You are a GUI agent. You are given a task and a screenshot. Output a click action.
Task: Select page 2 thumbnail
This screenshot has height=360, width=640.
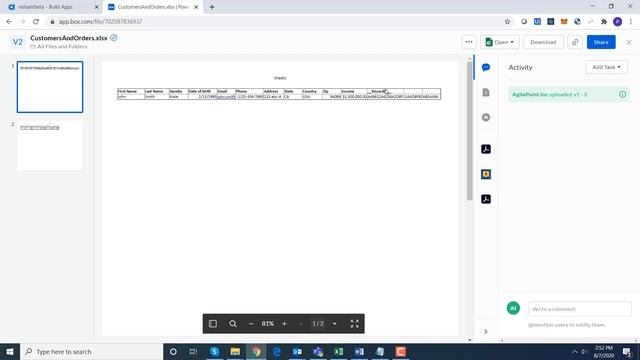50,145
